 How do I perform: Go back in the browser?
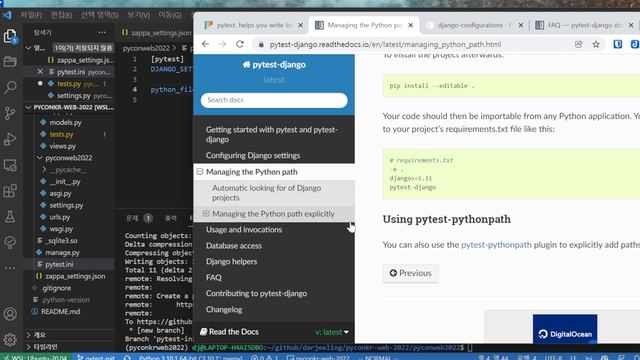(x=205, y=44)
